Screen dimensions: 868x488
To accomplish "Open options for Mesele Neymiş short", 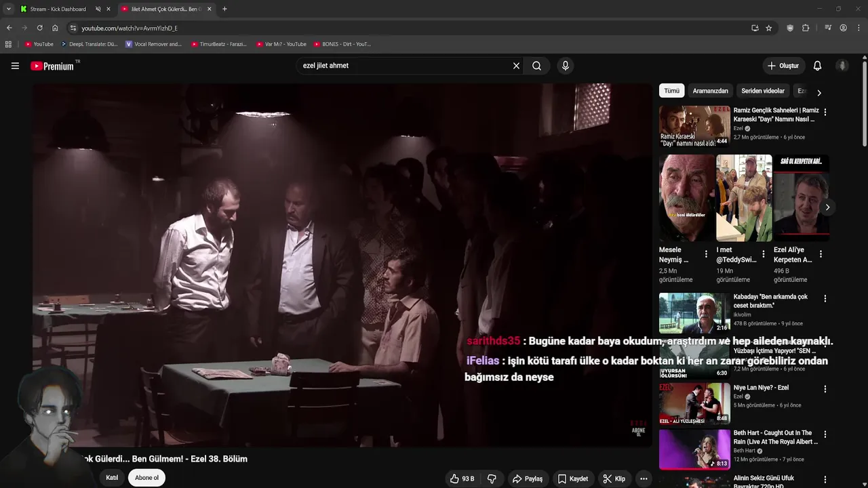I will pos(706,254).
